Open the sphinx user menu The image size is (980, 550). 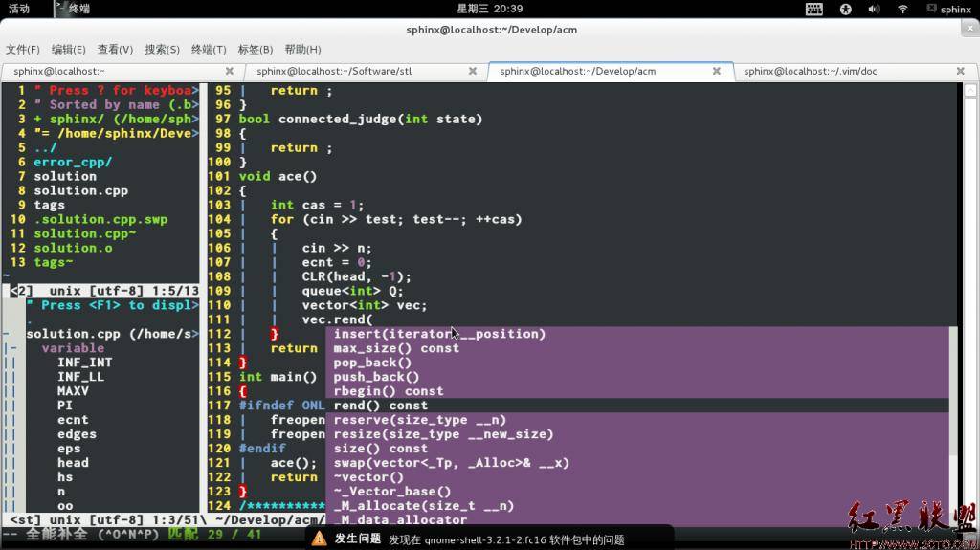tap(948, 9)
